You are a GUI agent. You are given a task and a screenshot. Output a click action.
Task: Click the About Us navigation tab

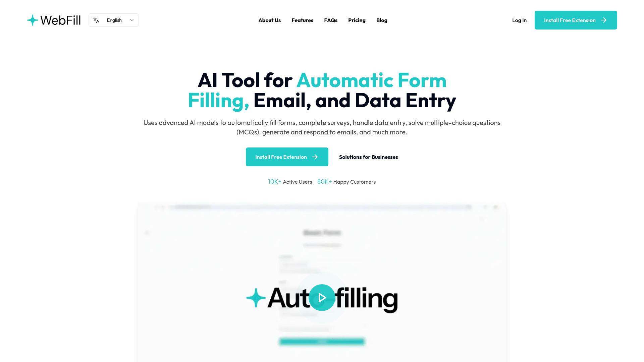(269, 20)
